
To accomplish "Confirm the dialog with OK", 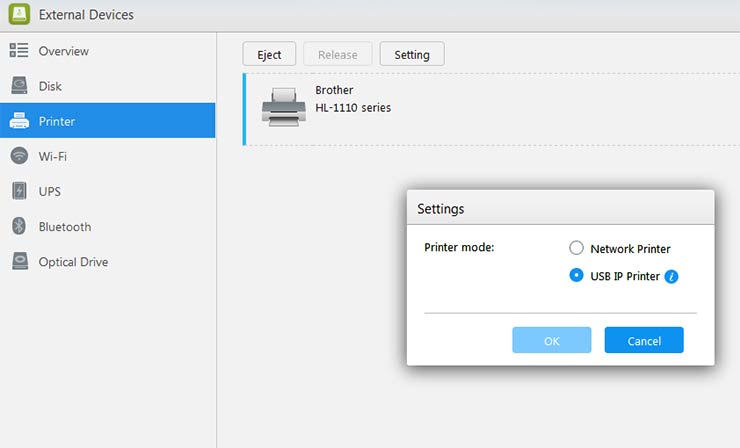I will click(x=551, y=341).
